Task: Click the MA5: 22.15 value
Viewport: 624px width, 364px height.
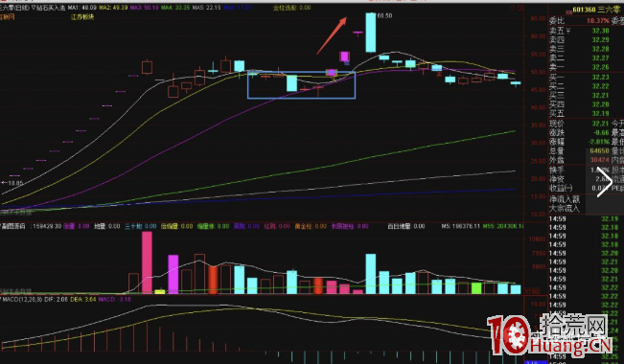Action: click(x=206, y=8)
